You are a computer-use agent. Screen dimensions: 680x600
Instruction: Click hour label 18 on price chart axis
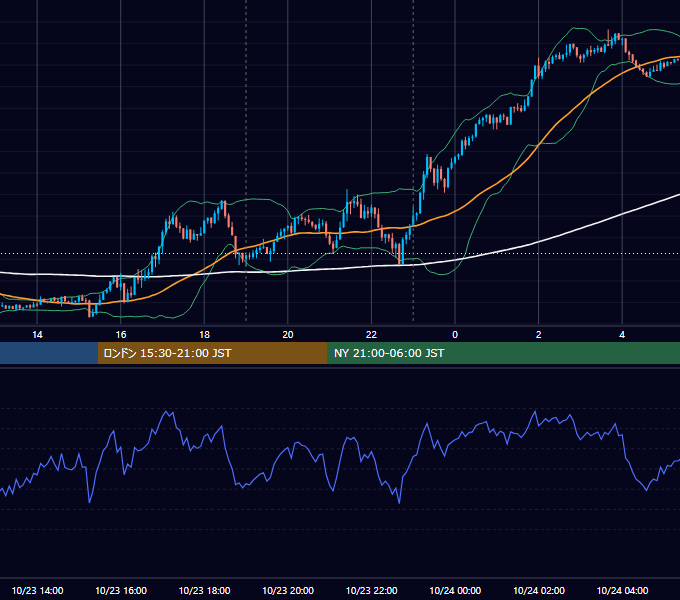pyautogui.click(x=204, y=335)
